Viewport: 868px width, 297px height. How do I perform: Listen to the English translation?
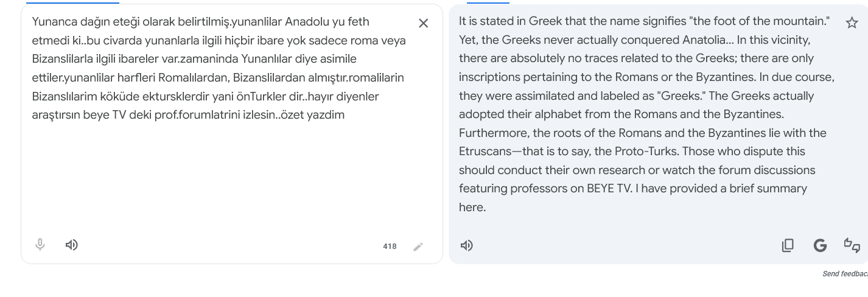point(467,245)
